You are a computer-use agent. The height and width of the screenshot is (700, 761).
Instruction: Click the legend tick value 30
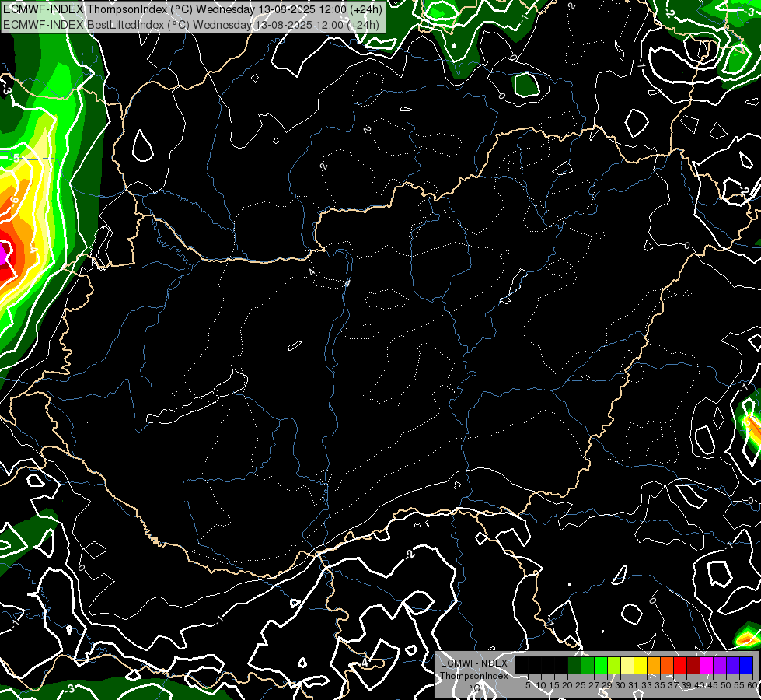pos(621,685)
